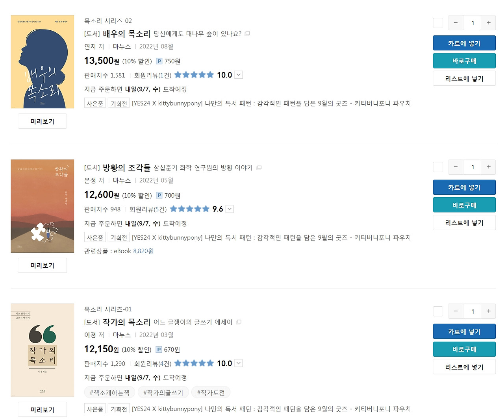Check the selection checkbox for 방황의 조각들

coord(437,167)
